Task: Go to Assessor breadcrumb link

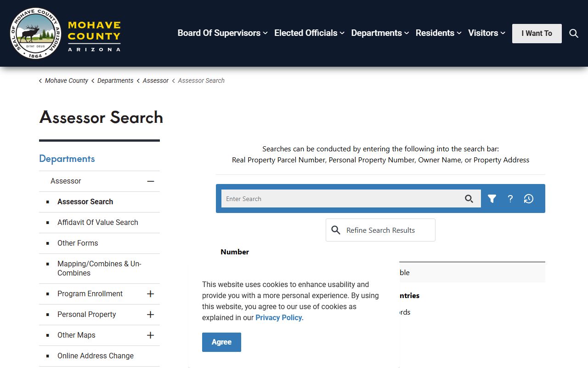Action: tap(156, 80)
